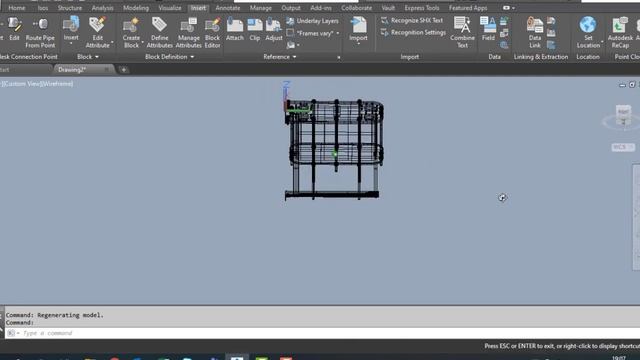Open recent commands list in command line
Screen dimensions: 640x360
(13, 333)
